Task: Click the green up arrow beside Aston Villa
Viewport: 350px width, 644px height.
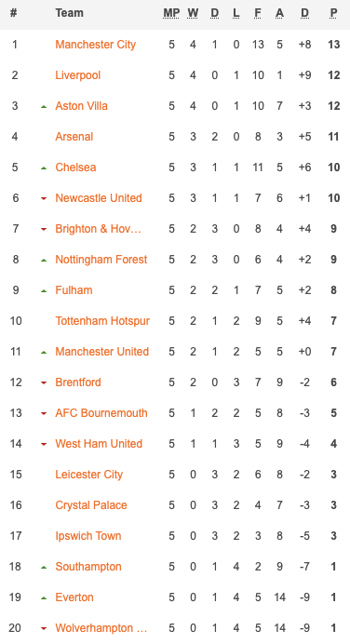Action: (x=44, y=107)
